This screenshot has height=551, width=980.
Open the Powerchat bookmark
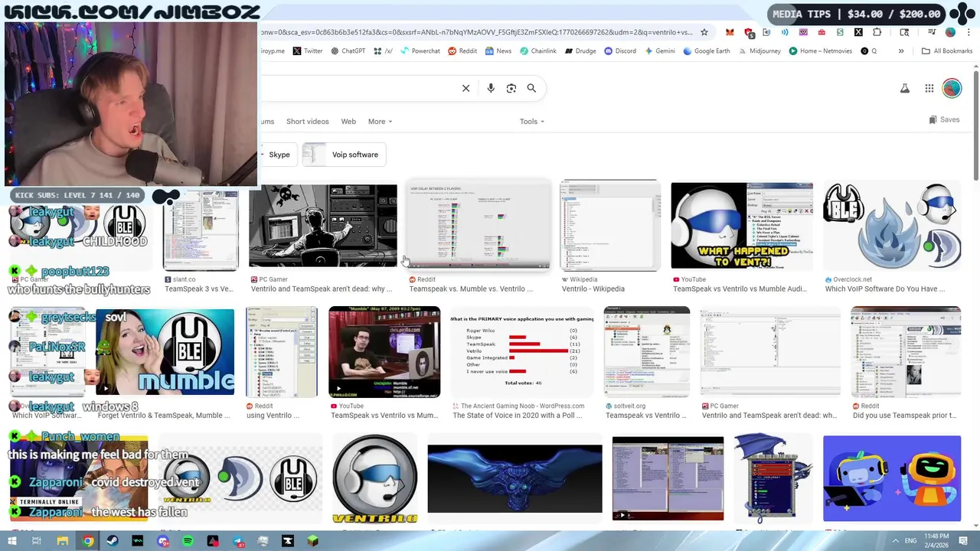point(420,51)
